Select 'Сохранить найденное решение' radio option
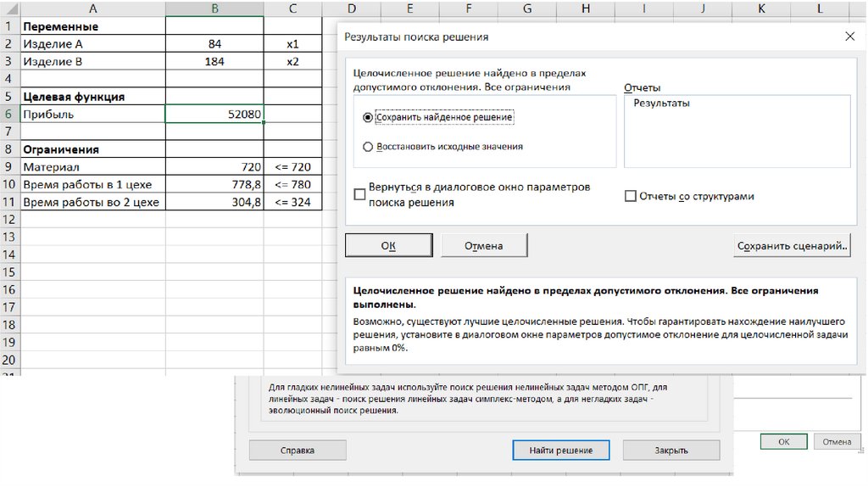 [x=368, y=117]
